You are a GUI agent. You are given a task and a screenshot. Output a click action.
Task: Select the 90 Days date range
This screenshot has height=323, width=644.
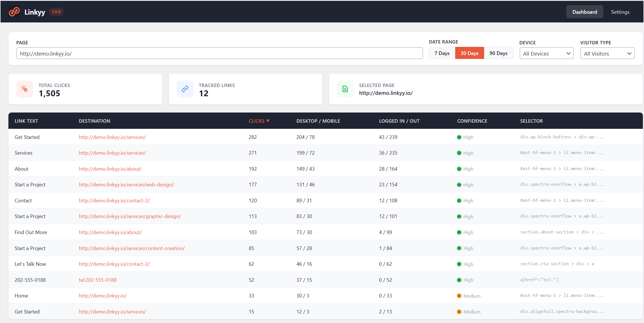[x=498, y=53]
